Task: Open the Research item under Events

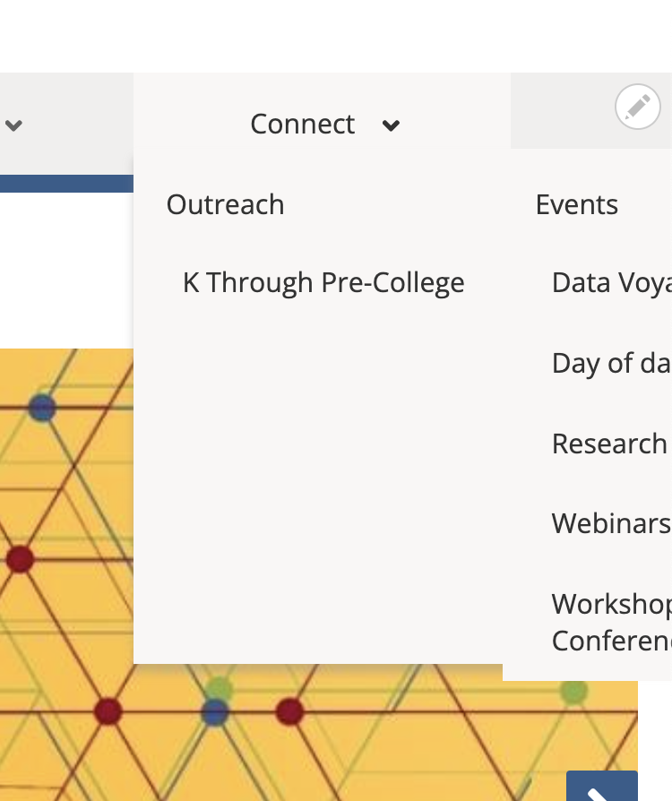Action: (609, 444)
